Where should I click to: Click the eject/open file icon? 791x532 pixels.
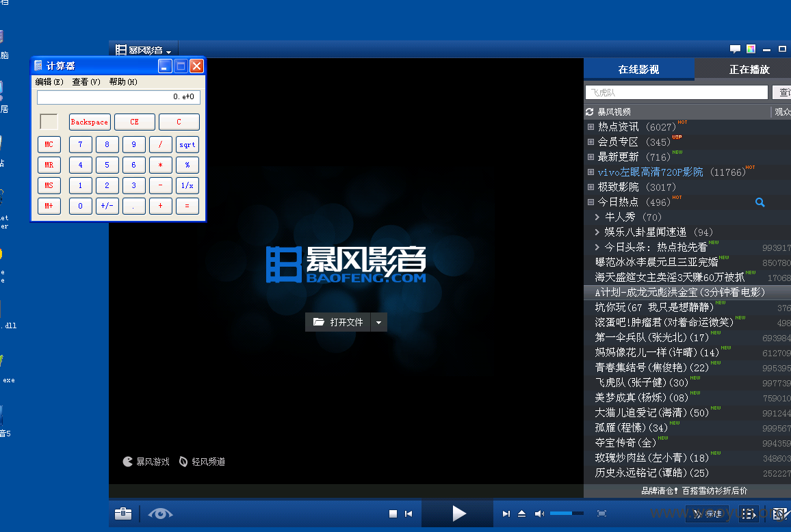coord(521,514)
